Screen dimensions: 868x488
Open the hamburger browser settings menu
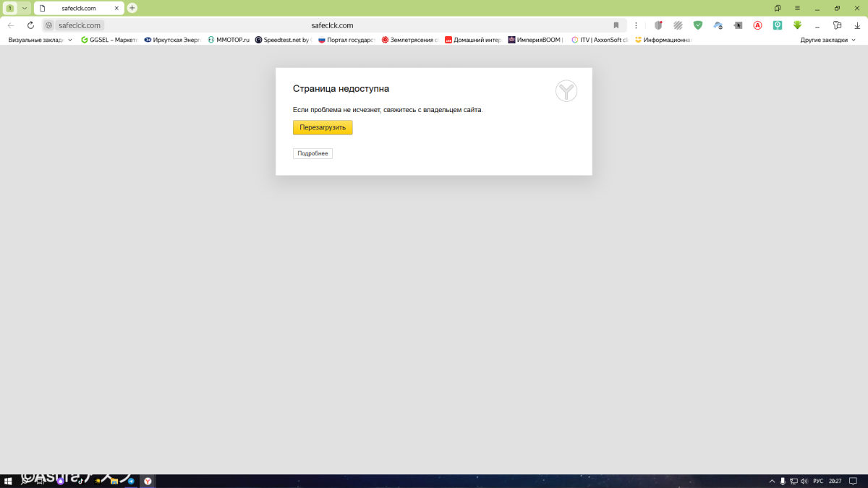tap(797, 8)
